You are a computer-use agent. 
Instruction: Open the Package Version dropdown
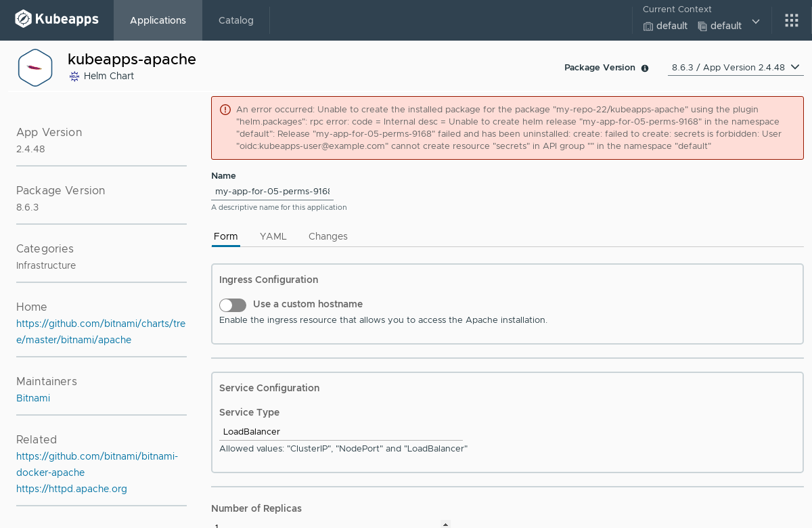click(x=736, y=68)
